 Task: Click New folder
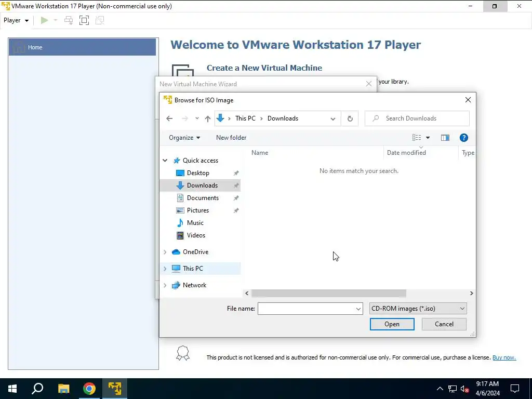coord(231,137)
